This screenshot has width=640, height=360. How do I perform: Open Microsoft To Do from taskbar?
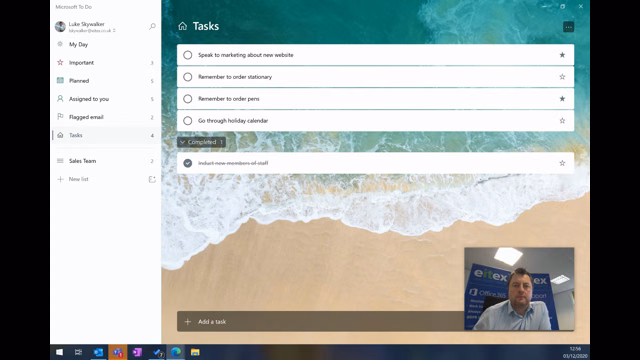[157, 352]
